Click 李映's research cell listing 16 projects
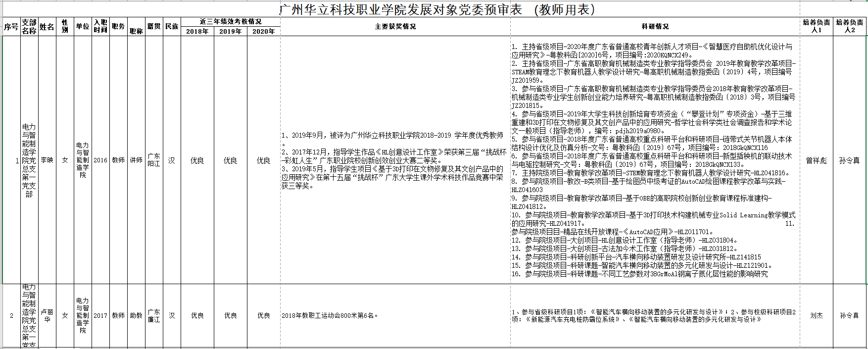 coord(655,160)
